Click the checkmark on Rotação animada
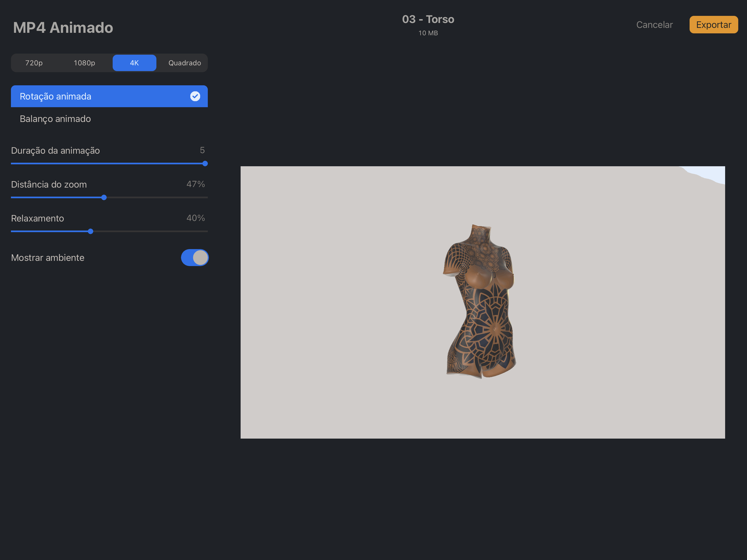 pos(195,96)
